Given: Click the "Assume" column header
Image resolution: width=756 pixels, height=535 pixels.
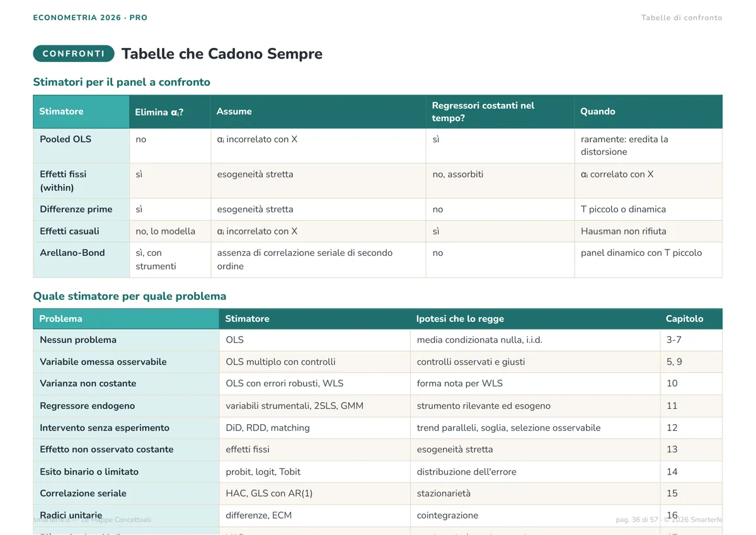Looking at the screenshot, I should (x=319, y=112).
